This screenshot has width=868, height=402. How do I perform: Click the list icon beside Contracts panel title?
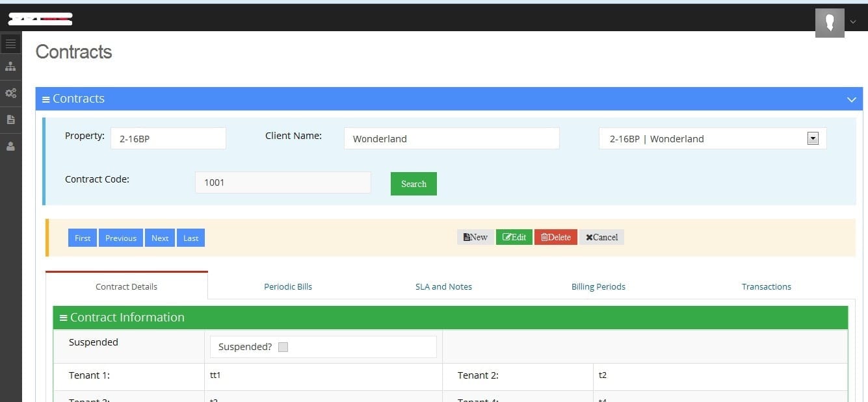[46, 99]
